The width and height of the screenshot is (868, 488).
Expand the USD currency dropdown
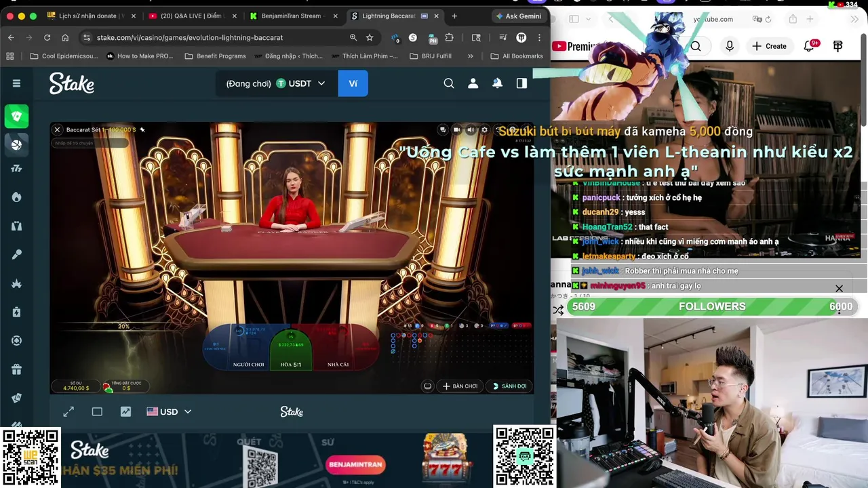pos(169,411)
